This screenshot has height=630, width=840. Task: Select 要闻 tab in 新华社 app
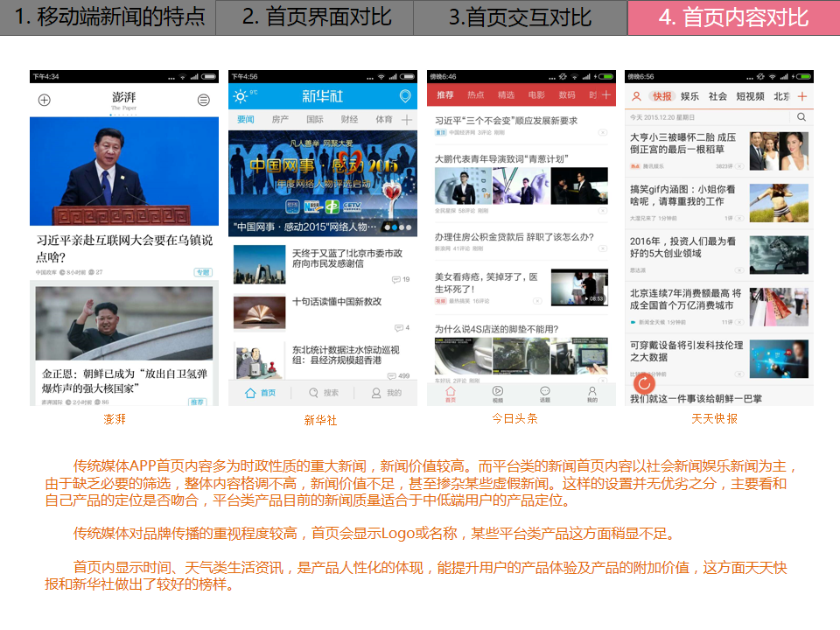point(245,120)
